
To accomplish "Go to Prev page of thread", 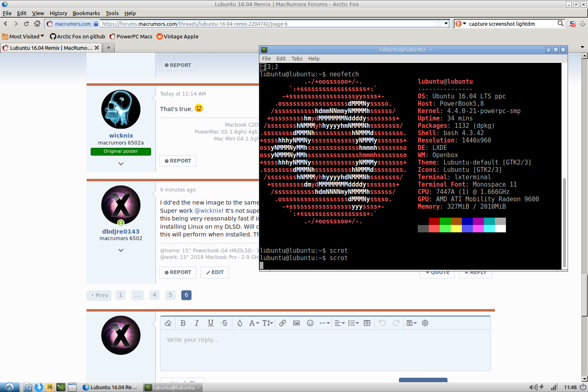I will [99, 295].
